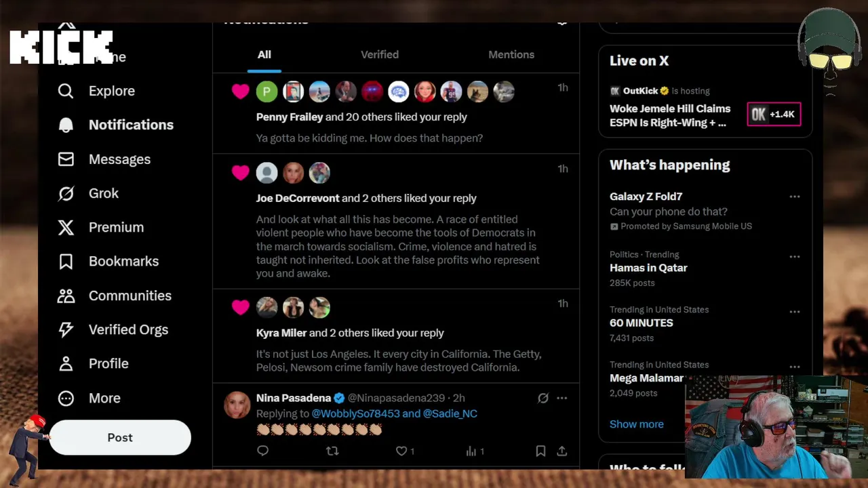Viewport: 868px width, 488px height.
Task: Click heart icon on Joe DeCorrevont notification
Action: [x=240, y=173]
